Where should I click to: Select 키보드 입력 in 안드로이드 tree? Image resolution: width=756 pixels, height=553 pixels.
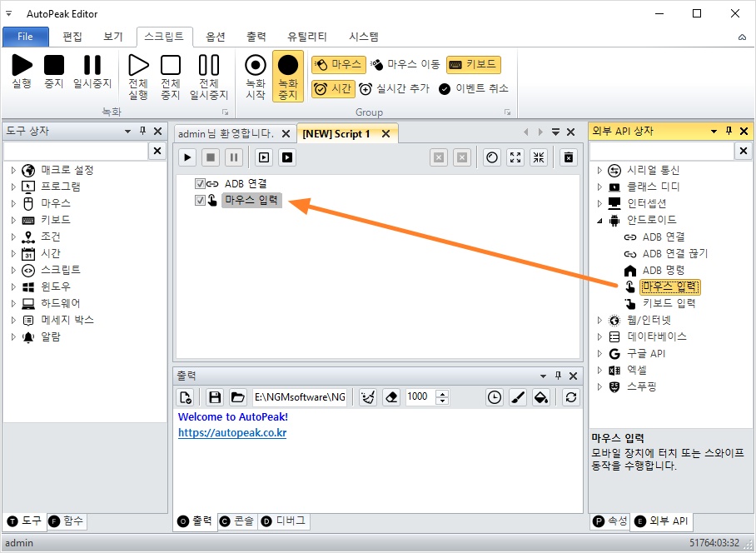(x=669, y=303)
